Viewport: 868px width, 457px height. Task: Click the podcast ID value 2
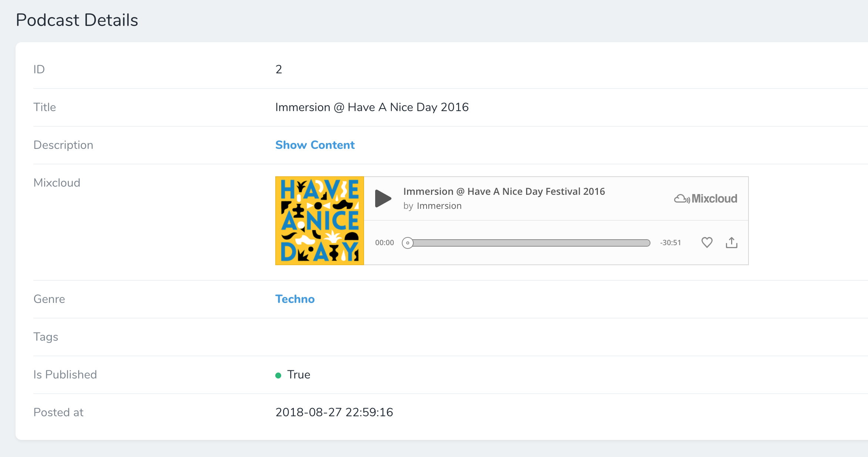(279, 69)
